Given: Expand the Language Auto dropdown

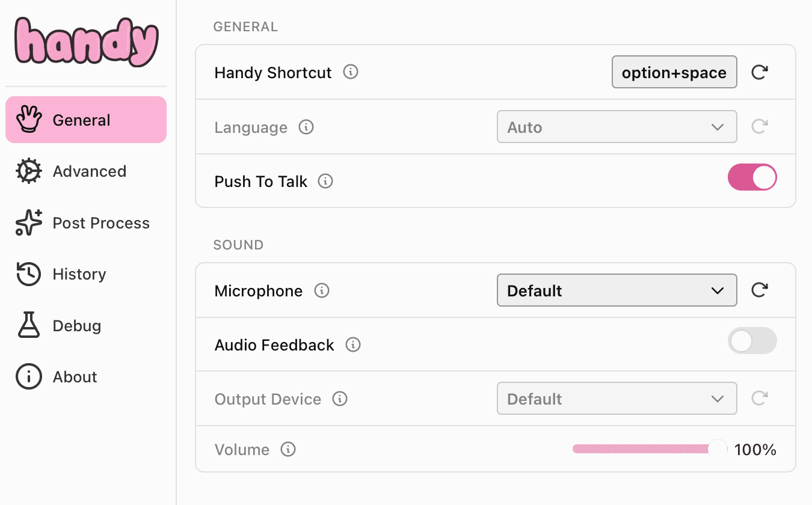Looking at the screenshot, I should (617, 127).
